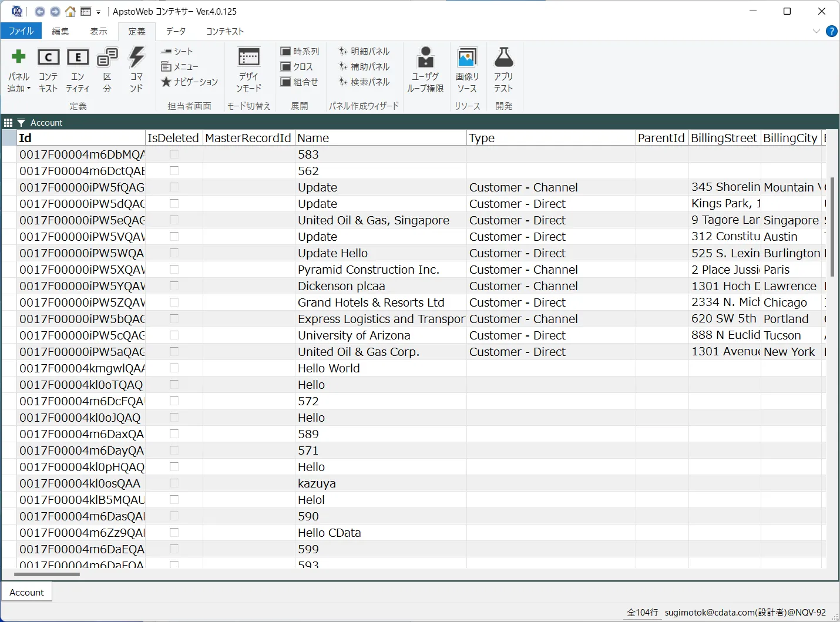Open the Data (データ) ribbon tab
Screen dimensions: 840x622
point(176,31)
